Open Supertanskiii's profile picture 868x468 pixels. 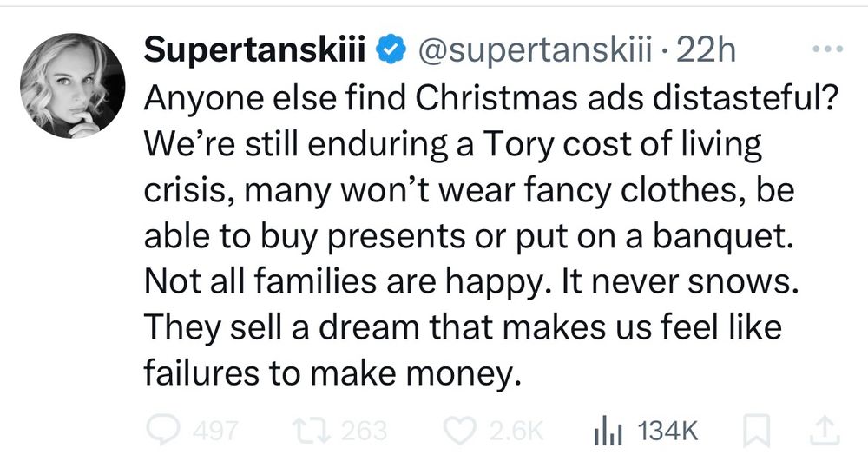point(72,86)
